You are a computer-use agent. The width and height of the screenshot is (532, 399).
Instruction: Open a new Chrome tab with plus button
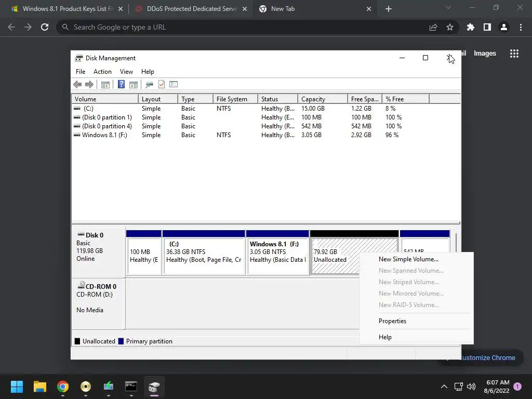(389, 9)
